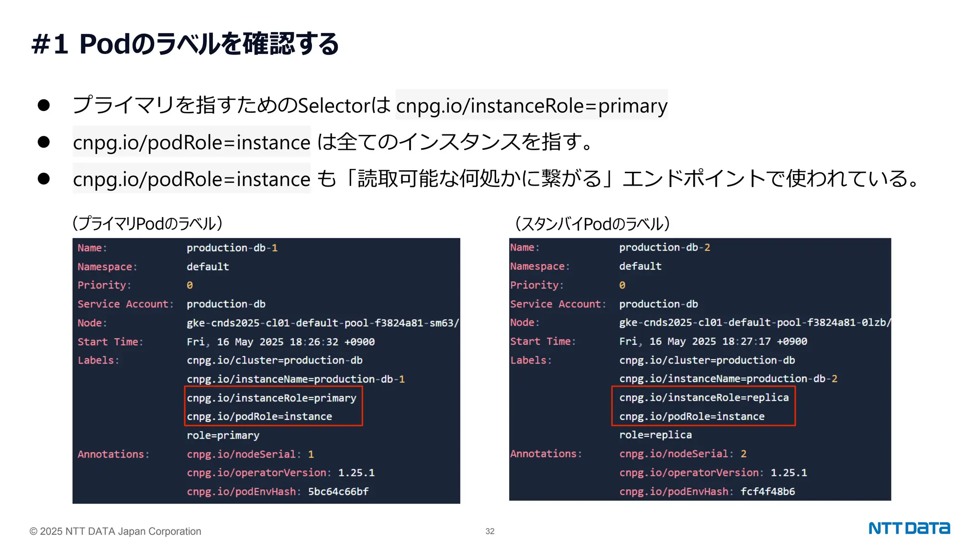Screen dimensions: 980x551
Task: Click the standby Pod label caption
Action: click(x=592, y=223)
